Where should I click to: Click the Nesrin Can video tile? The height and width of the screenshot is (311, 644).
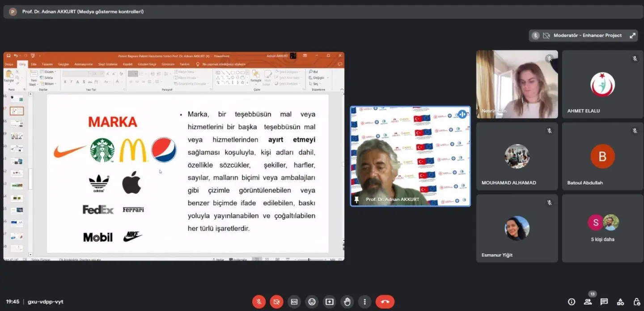[x=517, y=84]
